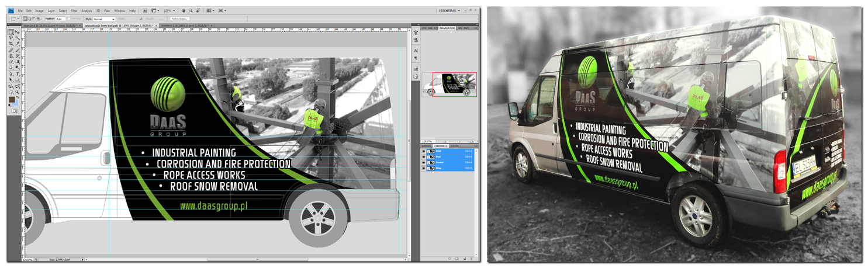Choose Intersect with Selection mode
The image size is (868, 269).
click(38, 19)
